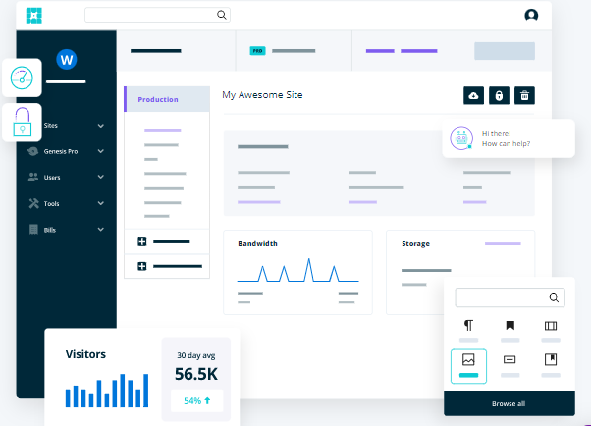Expand the Sites menu chevron
Screen dimensions: 591x426
click(x=101, y=126)
